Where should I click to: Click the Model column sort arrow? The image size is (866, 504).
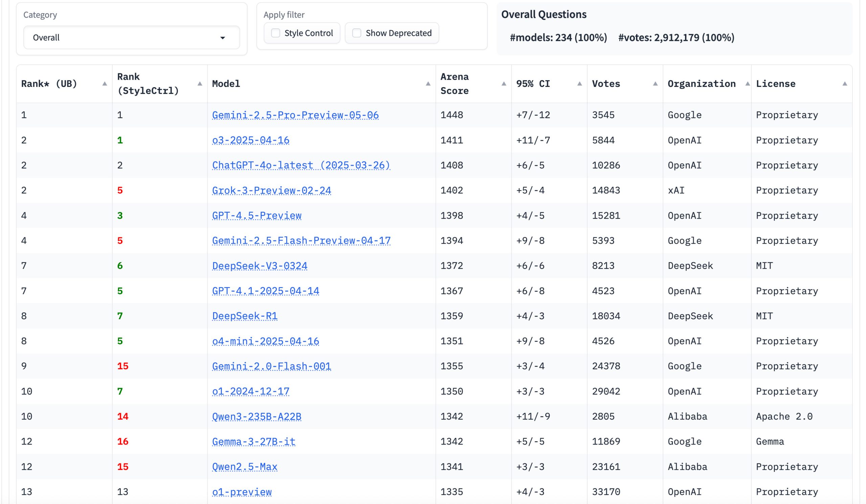pyautogui.click(x=428, y=84)
